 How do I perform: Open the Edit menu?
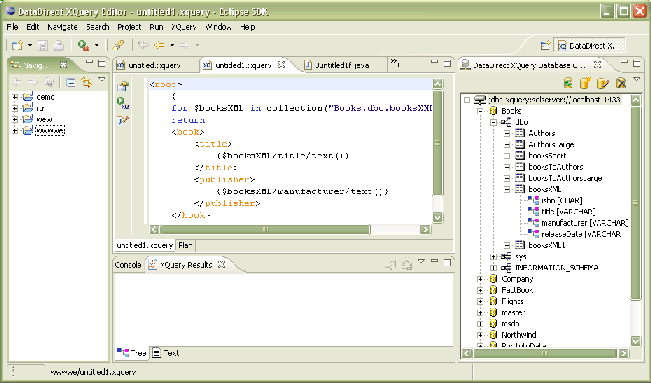pos(32,27)
